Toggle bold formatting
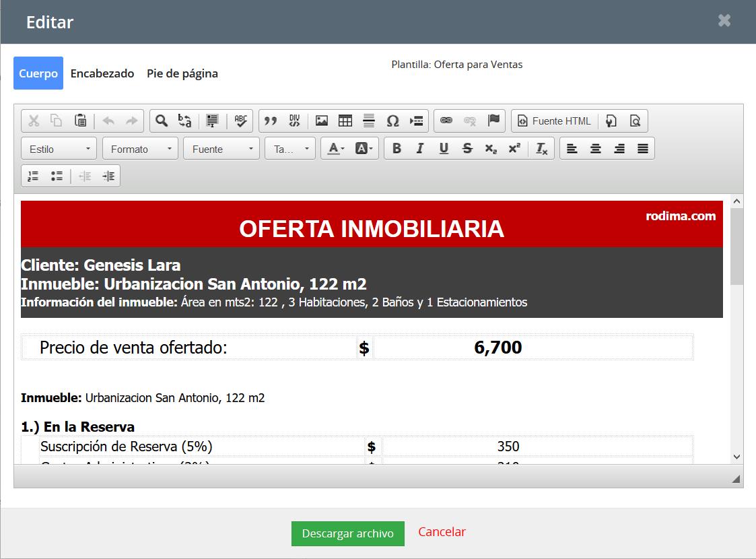Screen dimensions: 756x559 point(397,149)
